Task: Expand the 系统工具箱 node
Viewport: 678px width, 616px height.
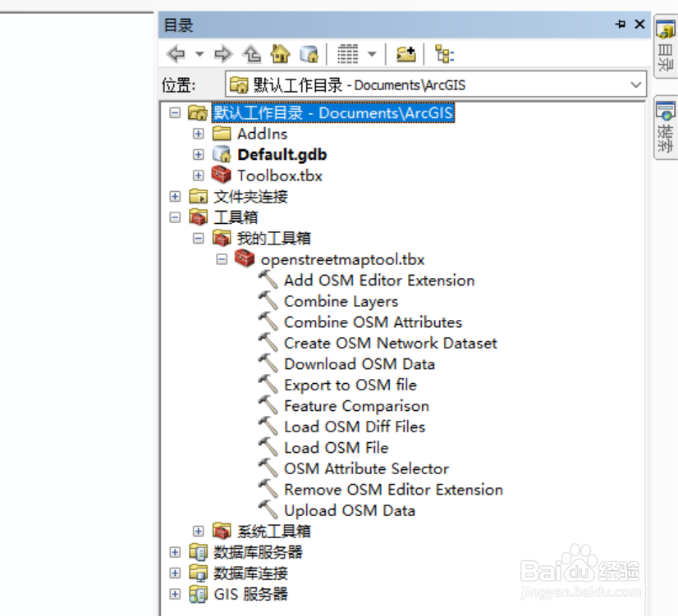Action: (x=198, y=531)
